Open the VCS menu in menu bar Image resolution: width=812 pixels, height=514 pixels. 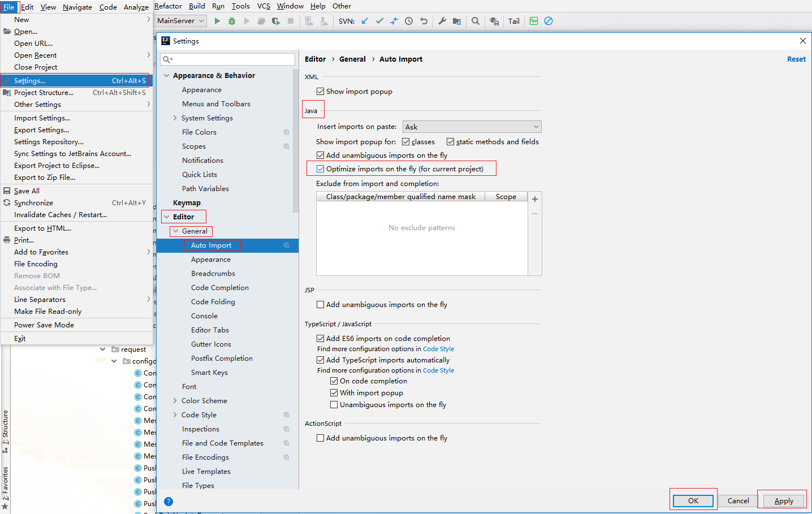[x=264, y=6]
